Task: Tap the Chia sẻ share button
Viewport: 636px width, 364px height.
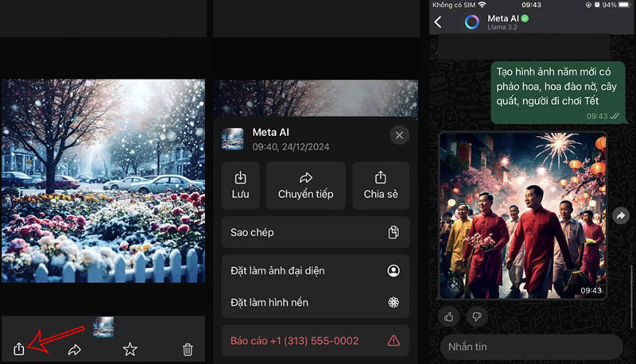Action: click(x=380, y=185)
